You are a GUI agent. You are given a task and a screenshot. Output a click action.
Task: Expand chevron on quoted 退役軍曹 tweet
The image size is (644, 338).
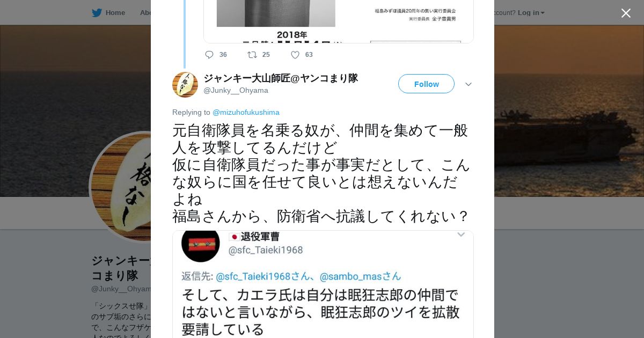tap(461, 234)
